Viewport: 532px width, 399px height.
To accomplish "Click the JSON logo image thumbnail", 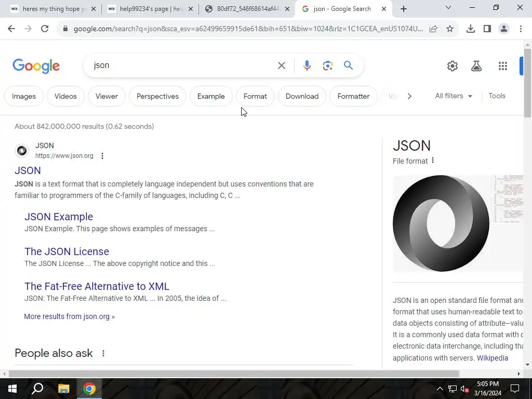I will coord(441,223).
